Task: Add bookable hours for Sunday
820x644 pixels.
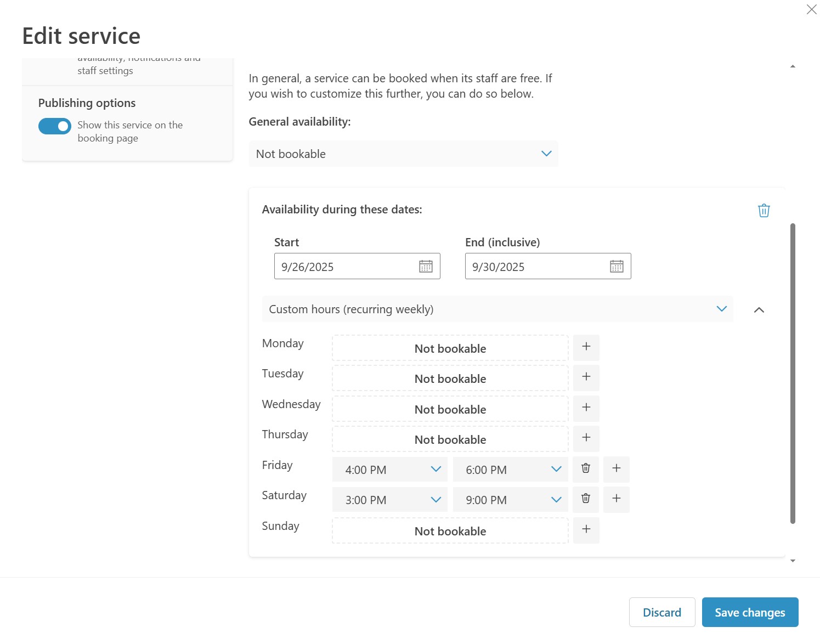Action: tap(586, 529)
